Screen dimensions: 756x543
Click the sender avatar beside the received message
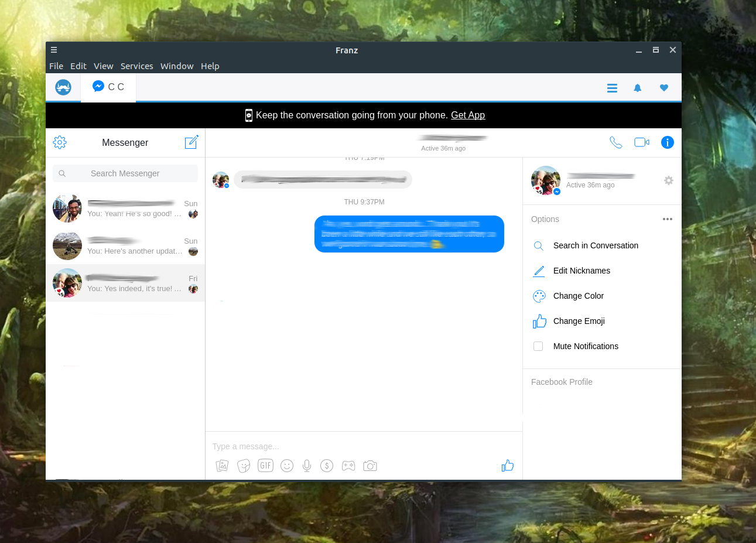pyautogui.click(x=221, y=180)
